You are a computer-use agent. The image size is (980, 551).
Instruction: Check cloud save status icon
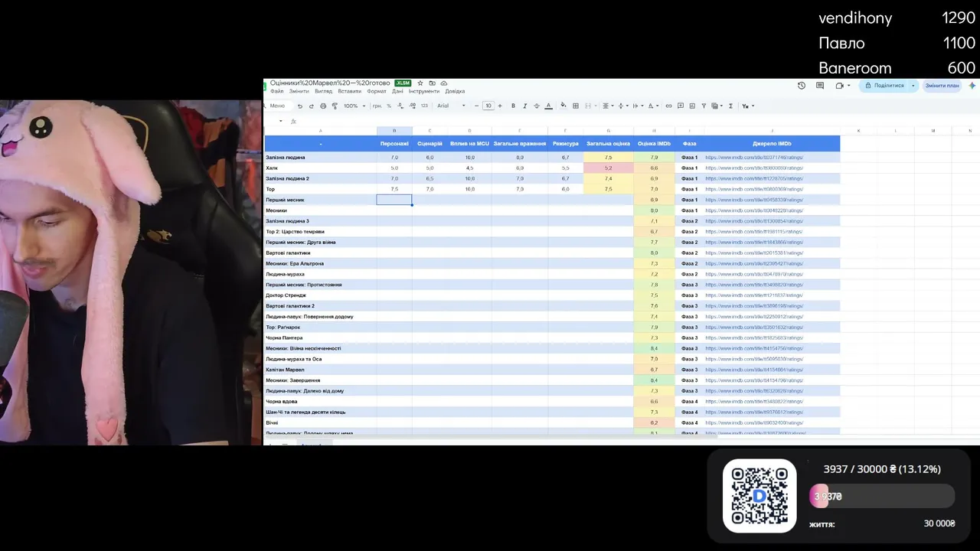click(x=444, y=83)
